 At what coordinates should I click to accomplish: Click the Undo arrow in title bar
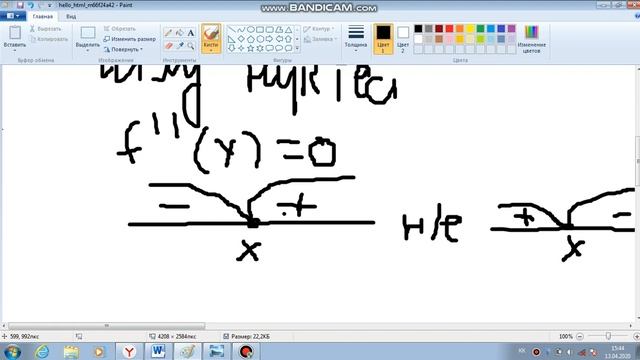[x=30, y=5]
